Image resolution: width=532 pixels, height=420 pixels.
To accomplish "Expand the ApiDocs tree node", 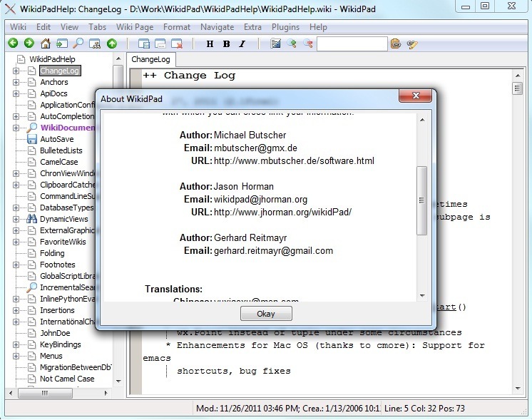I will point(16,93).
